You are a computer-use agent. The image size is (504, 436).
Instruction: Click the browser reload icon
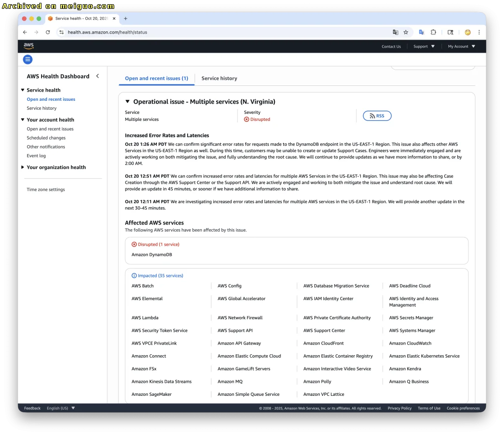[48, 32]
